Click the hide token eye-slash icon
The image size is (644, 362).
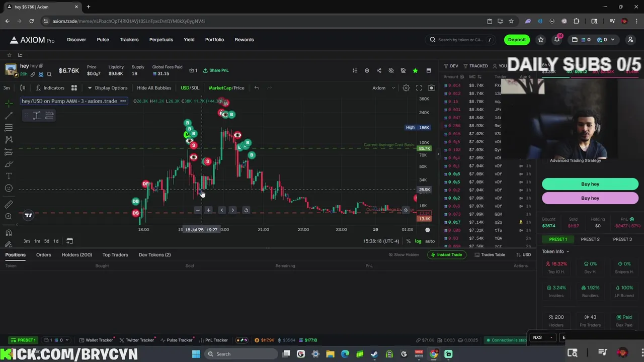tap(391, 71)
